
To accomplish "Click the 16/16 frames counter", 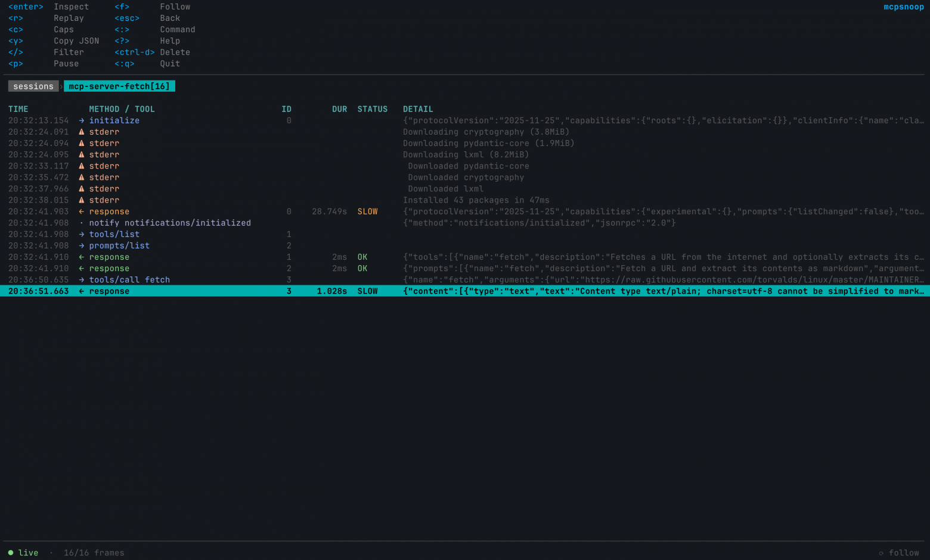I will point(94,553).
